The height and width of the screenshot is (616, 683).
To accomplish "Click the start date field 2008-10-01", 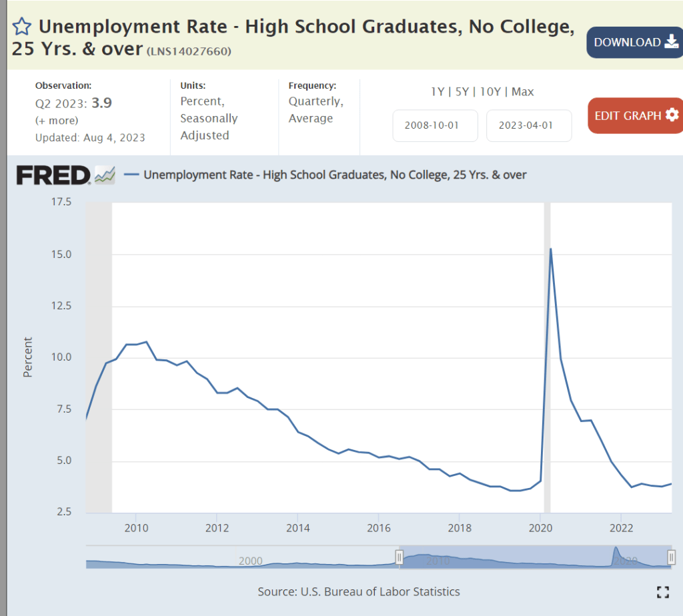I will click(x=435, y=126).
